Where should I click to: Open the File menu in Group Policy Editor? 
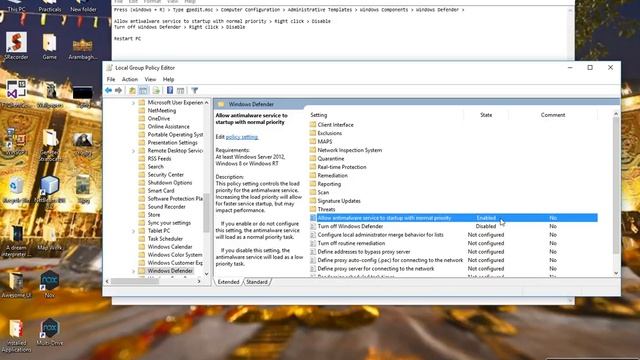click(111, 79)
